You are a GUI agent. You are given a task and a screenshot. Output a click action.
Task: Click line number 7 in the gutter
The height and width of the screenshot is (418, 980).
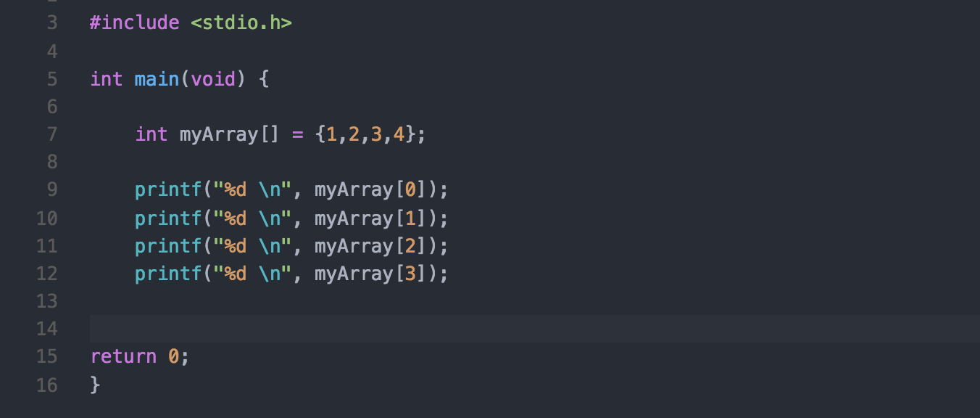click(x=51, y=134)
